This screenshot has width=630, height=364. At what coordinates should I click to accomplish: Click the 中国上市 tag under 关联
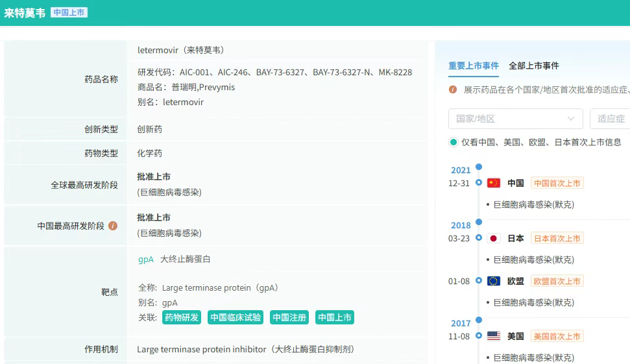click(x=335, y=317)
